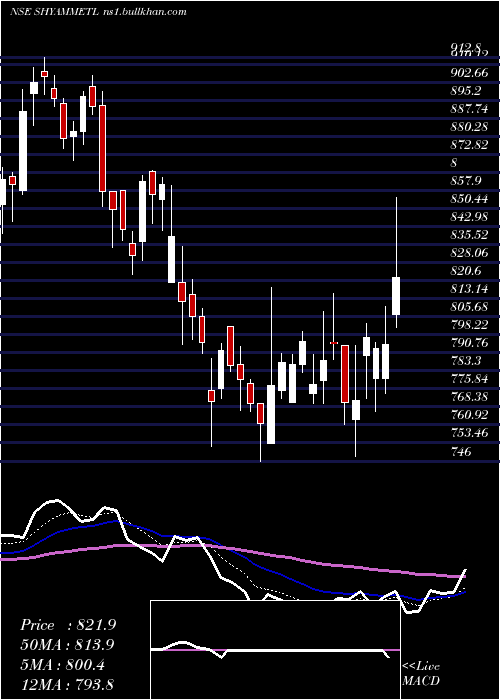Click inside the Live MACD inset box
This screenshot has width=500, height=700.
[275, 650]
